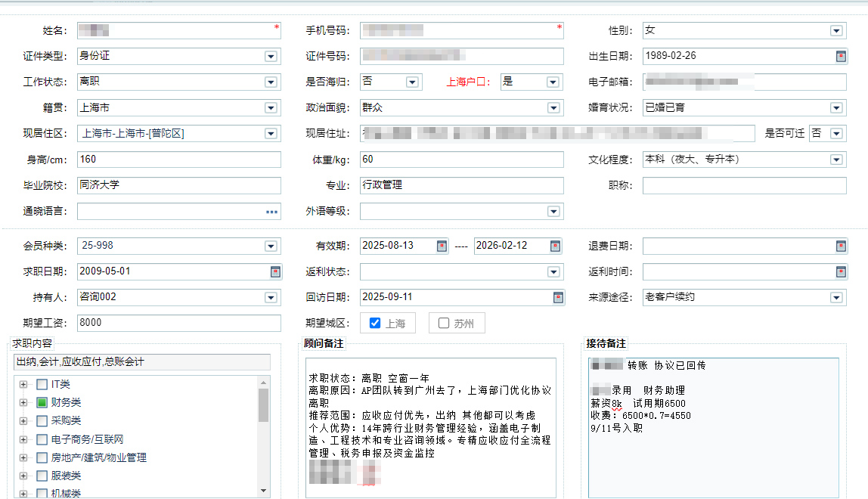Open the 返利状态 dropdown
Image resolution: width=868 pixels, height=499 pixels.
[x=553, y=272]
